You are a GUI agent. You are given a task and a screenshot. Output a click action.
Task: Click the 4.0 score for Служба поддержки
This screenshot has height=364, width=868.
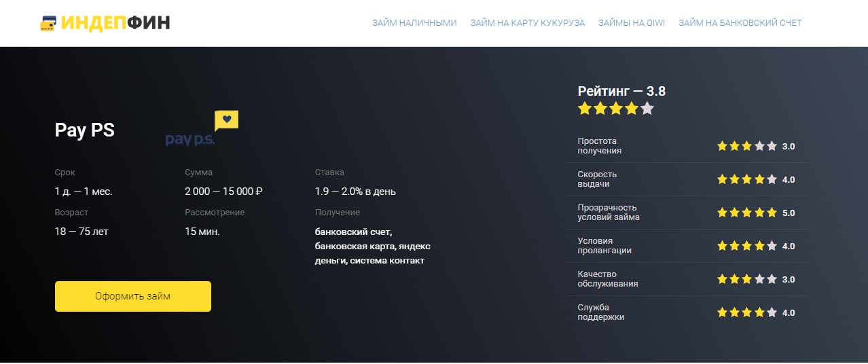pyautogui.click(x=789, y=313)
